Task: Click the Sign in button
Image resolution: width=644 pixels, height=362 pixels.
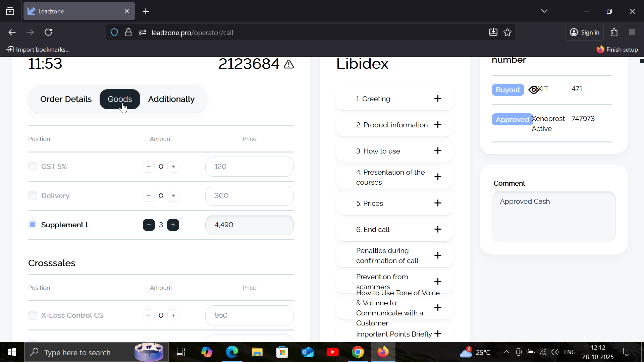Action: (585, 33)
